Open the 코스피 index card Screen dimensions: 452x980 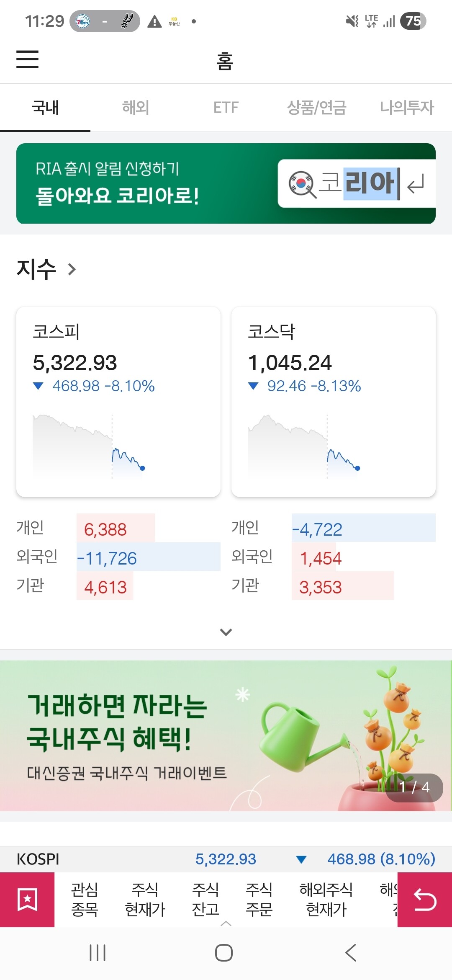click(118, 401)
